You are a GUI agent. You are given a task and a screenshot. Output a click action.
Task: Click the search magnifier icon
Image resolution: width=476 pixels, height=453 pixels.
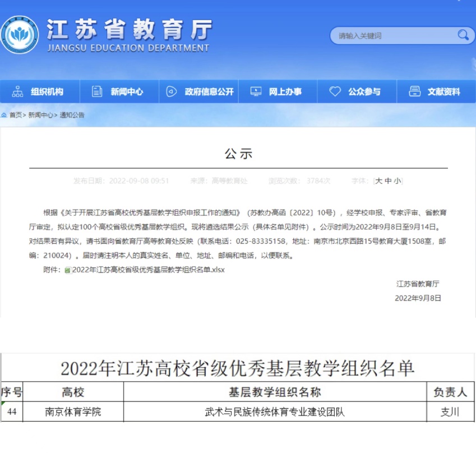tap(463, 35)
